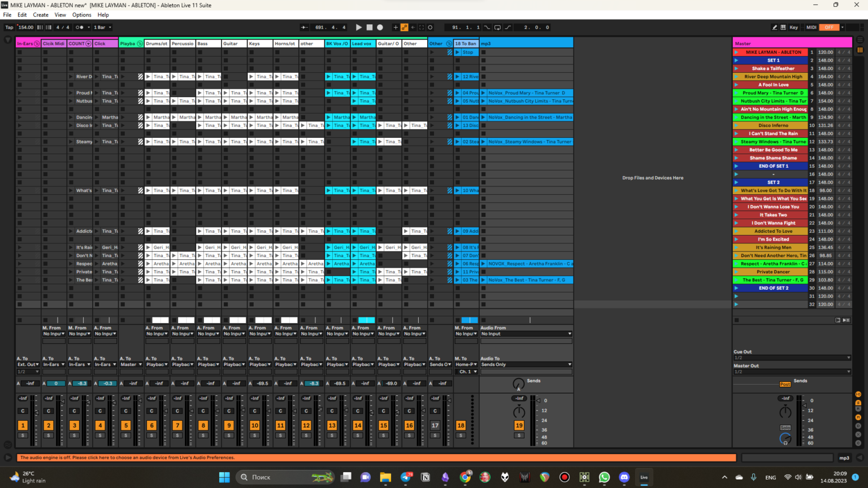The image size is (868, 488).
Task: Open the Master Out dropdown
Action: pos(792,372)
